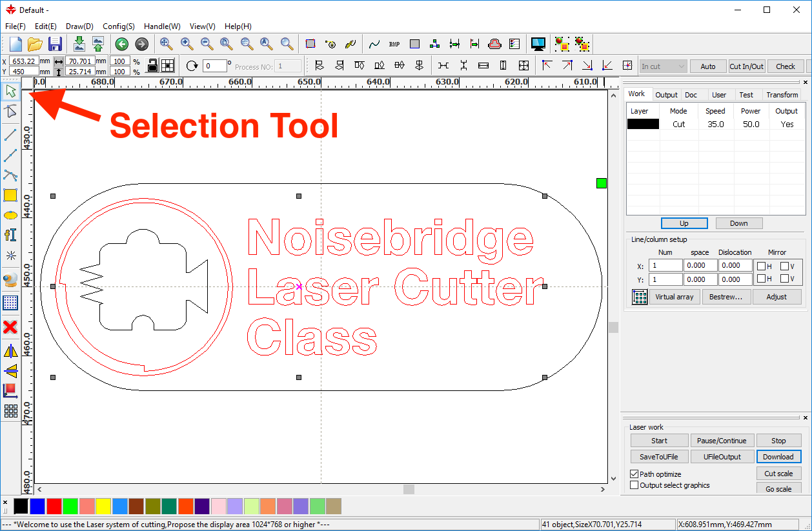Expand the In cut dropdown

coord(663,66)
